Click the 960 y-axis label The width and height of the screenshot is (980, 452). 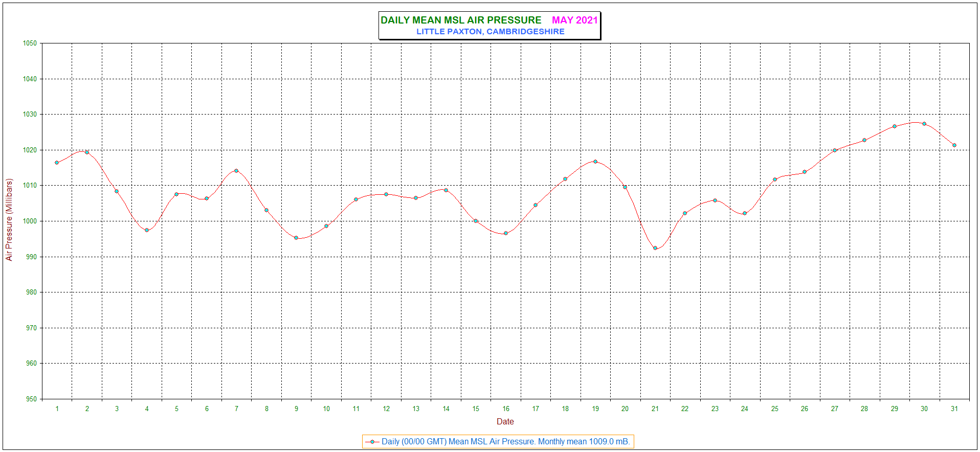[x=32, y=364]
